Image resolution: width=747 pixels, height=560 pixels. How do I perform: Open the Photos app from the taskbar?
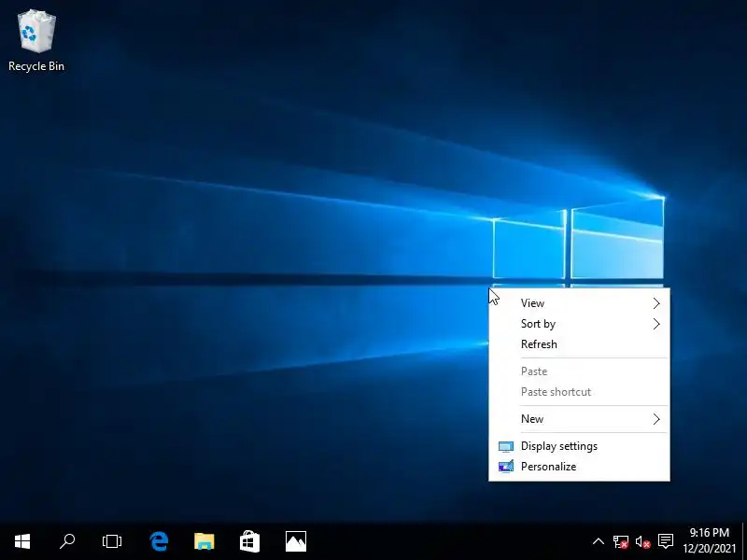tap(296, 541)
